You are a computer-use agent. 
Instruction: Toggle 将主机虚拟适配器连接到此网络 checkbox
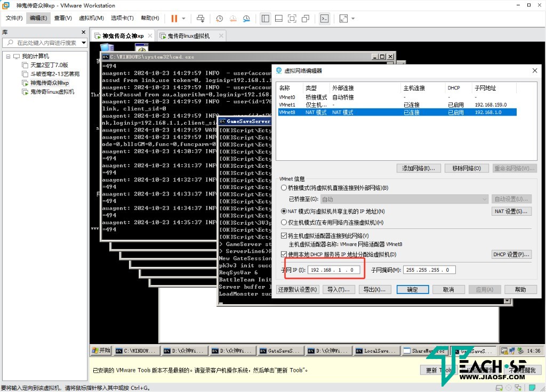click(x=284, y=235)
